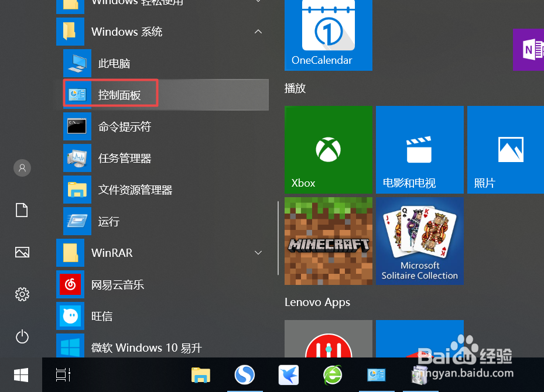The image size is (544, 392).
Task: Open Documents from the Start sidebar
Action: [22, 210]
